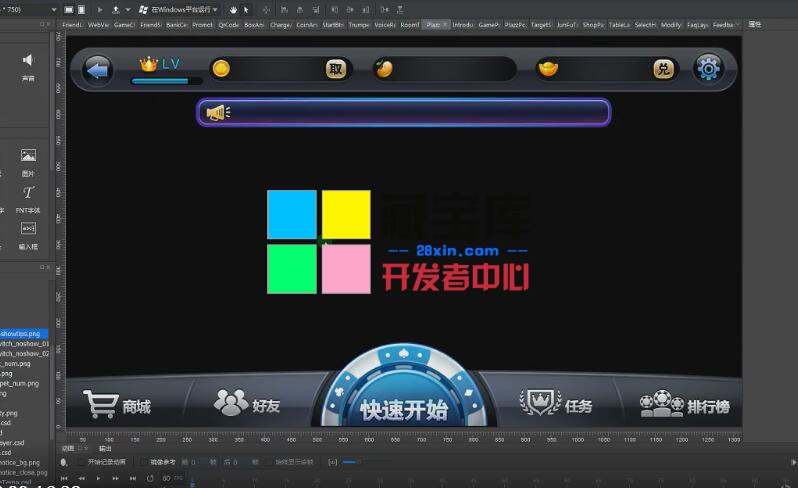
Task: Select the megaphone icon in notice bar
Action: coord(218,112)
